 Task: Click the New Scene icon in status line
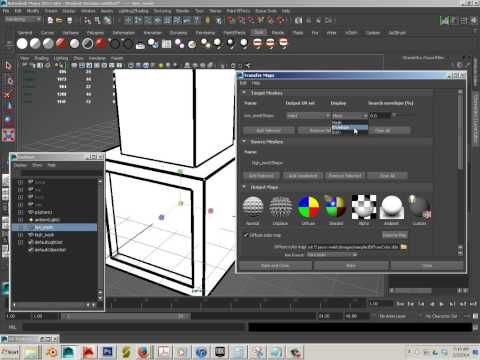point(50,20)
